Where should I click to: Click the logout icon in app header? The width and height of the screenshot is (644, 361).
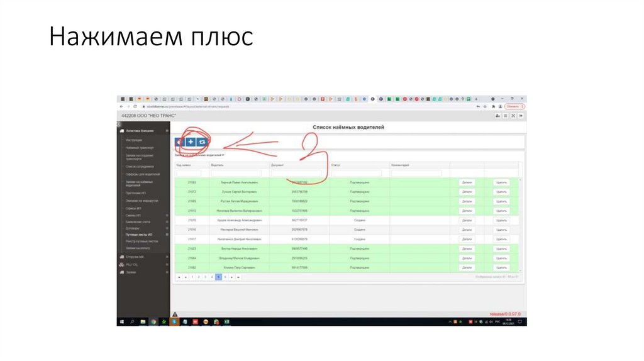point(521,116)
